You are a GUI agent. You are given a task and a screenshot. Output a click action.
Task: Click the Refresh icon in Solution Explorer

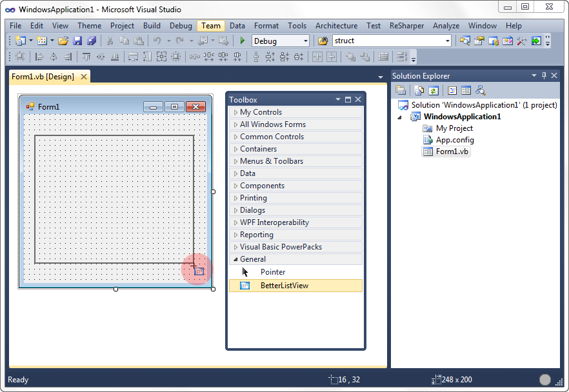tap(434, 91)
